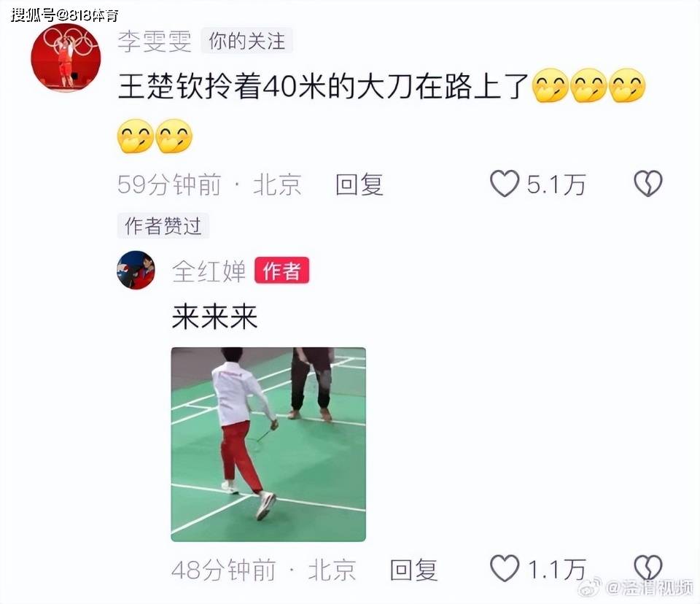Select the 来来来 reply text
This screenshot has width=700, height=604.
214,317
